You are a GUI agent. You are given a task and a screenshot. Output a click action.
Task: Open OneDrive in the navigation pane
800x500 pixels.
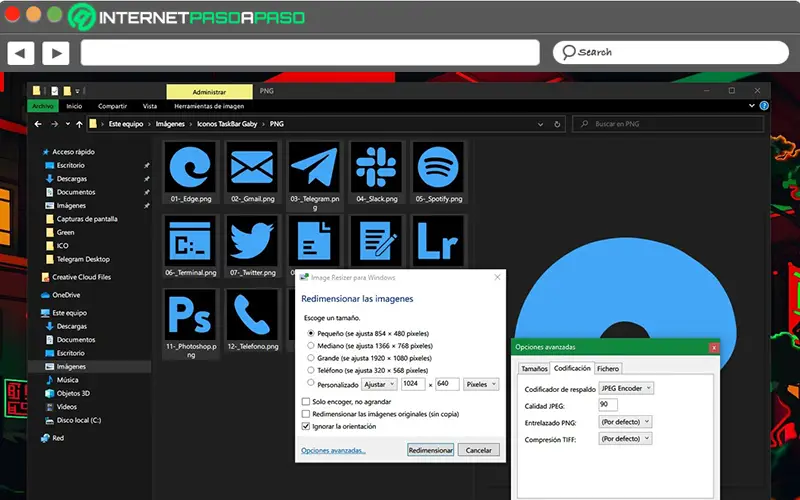(60, 295)
